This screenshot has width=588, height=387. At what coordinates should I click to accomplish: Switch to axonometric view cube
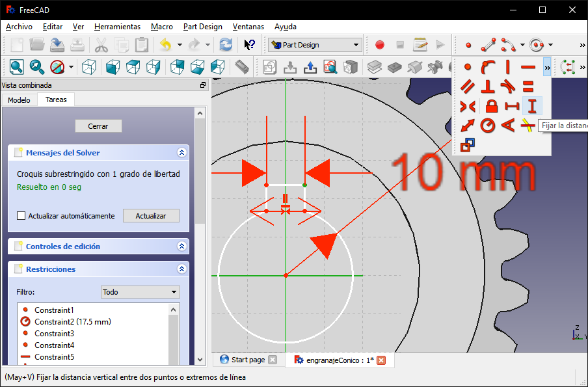[89, 67]
